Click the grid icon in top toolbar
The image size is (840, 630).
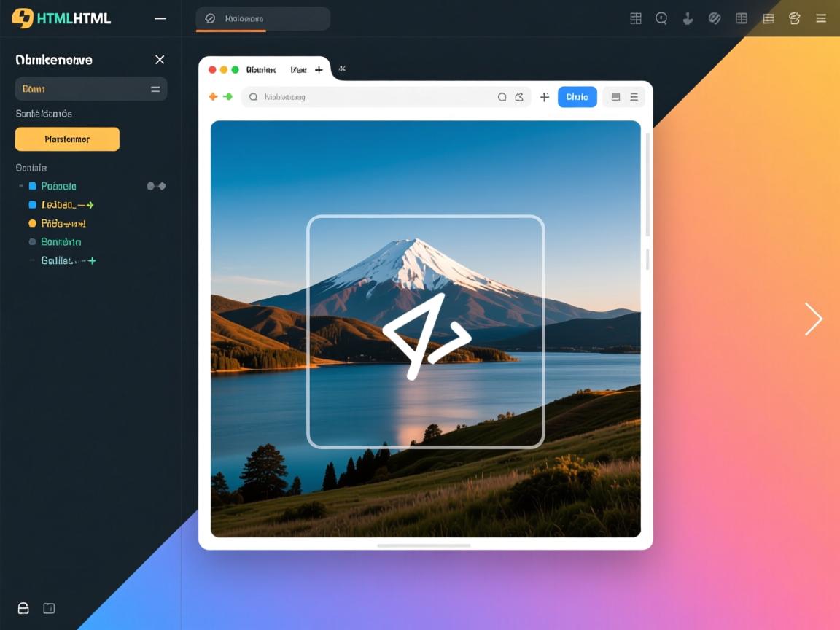click(x=636, y=19)
